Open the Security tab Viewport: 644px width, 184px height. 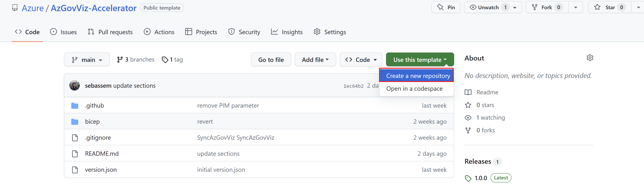244,32
